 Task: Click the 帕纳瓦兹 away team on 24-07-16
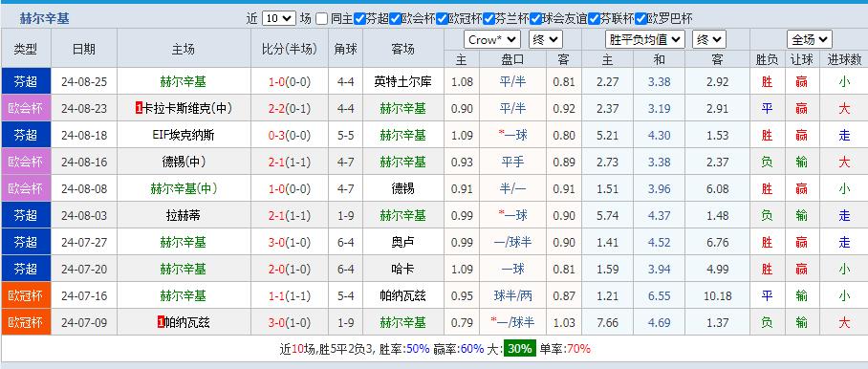click(x=402, y=295)
